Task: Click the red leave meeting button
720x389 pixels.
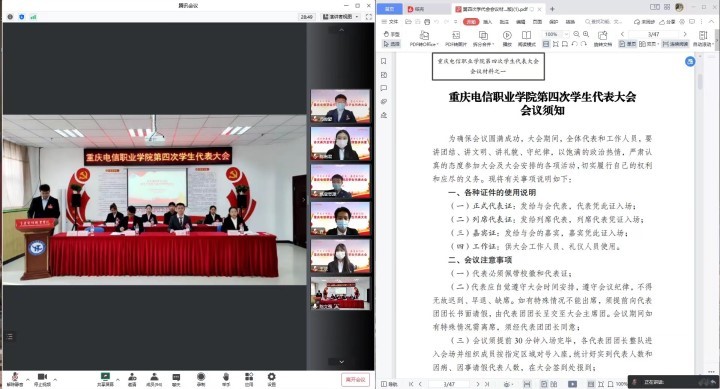Action: click(355, 380)
